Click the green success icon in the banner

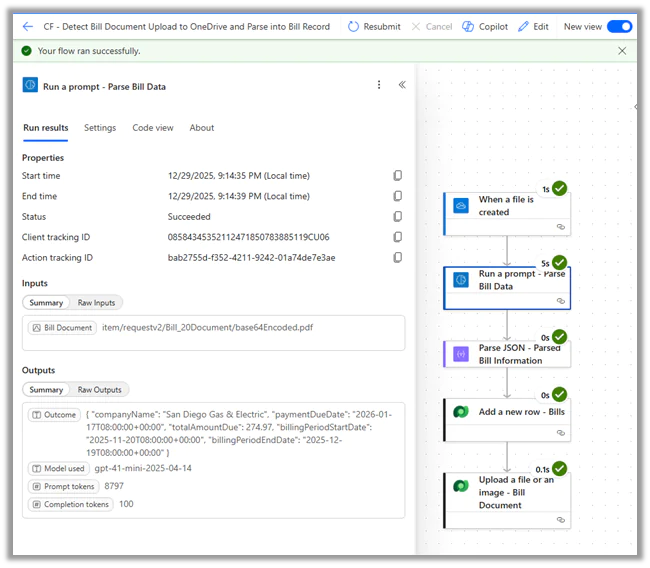point(27,51)
